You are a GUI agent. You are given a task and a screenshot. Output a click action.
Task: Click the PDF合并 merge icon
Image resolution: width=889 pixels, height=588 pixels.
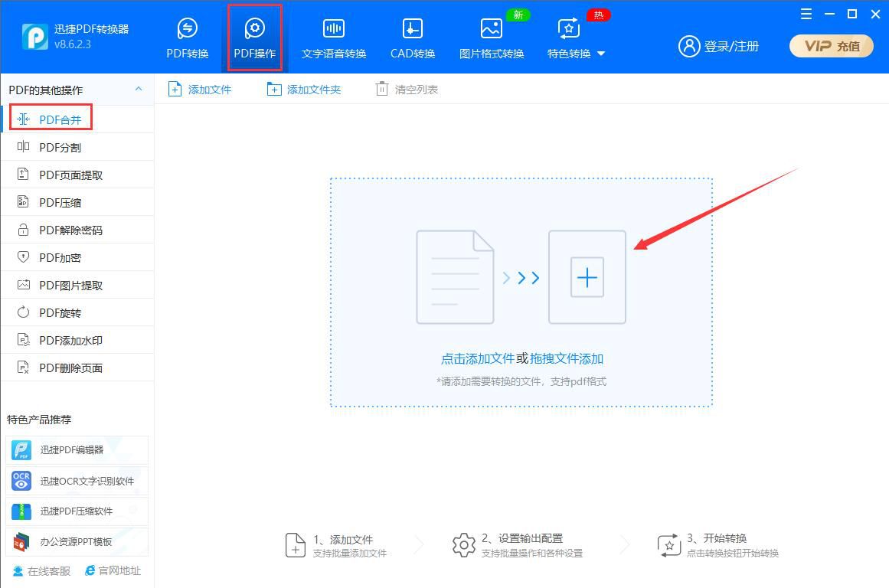[x=23, y=119]
